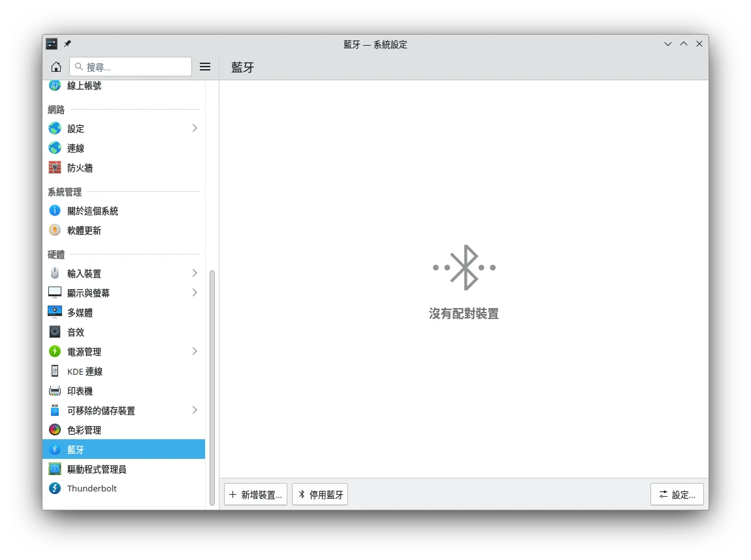The image size is (751, 560).
Task: Disable Bluetooth with the 停用藍牙 button
Action: click(320, 495)
